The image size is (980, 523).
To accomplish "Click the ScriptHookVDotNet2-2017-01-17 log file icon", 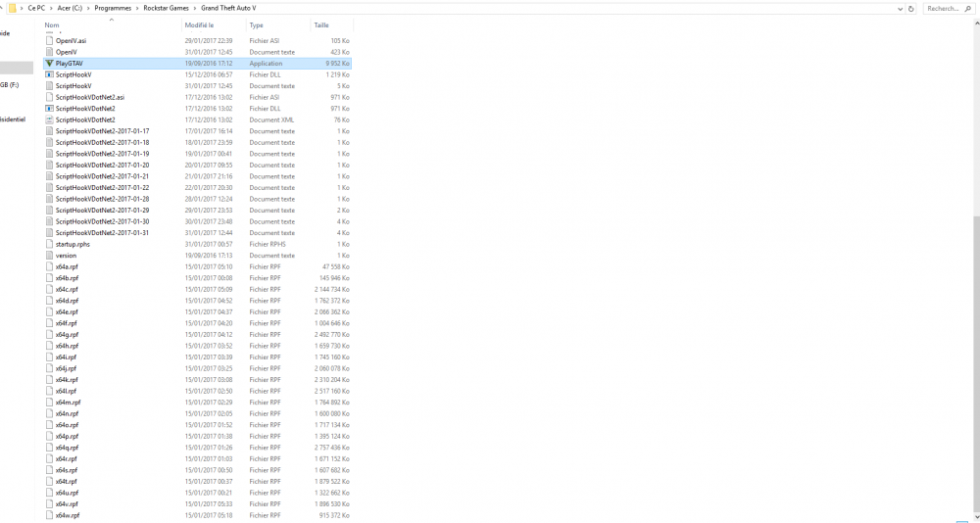I will coord(49,131).
